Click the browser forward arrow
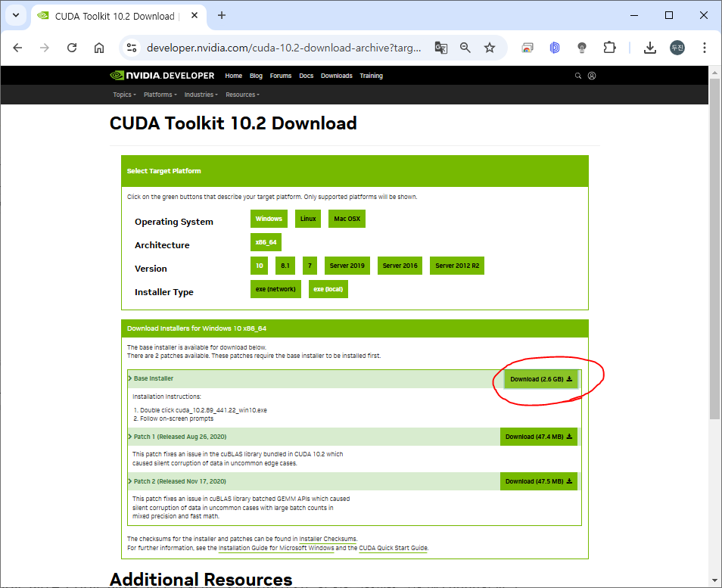Screen dimensions: 722x588 click(44, 48)
